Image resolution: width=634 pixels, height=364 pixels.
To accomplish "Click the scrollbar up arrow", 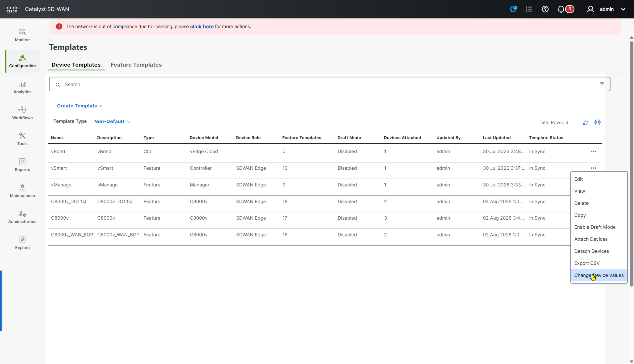I will [x=632, y=37].
